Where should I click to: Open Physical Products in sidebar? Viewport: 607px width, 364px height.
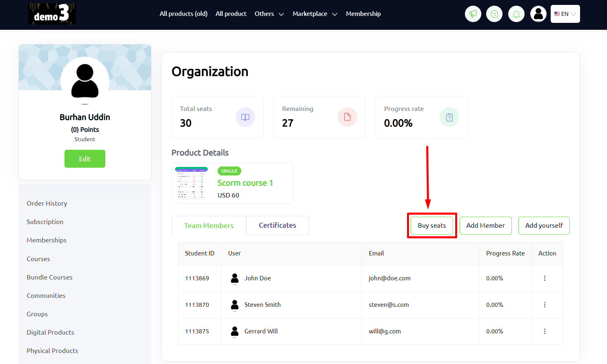52,351
